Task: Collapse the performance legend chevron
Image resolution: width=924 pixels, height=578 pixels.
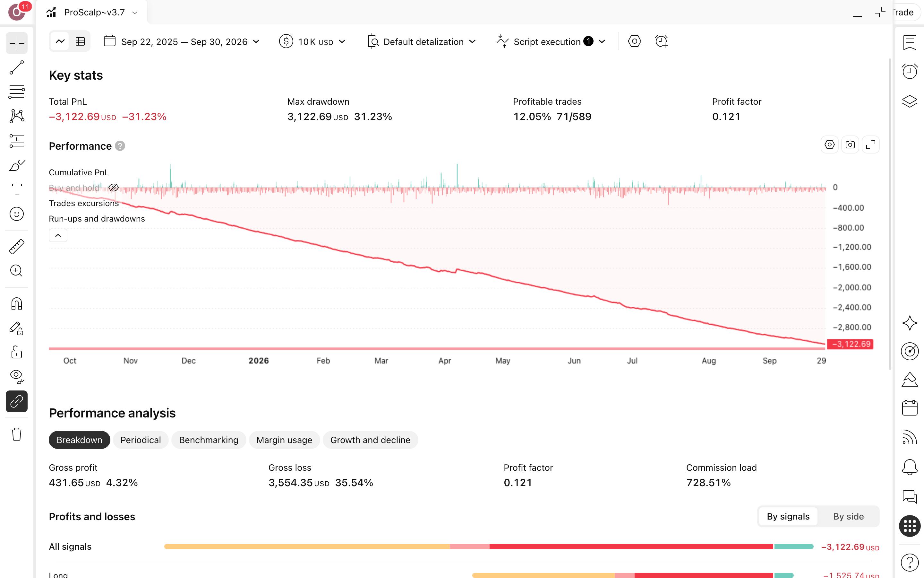Action: (x=58, y=235)
